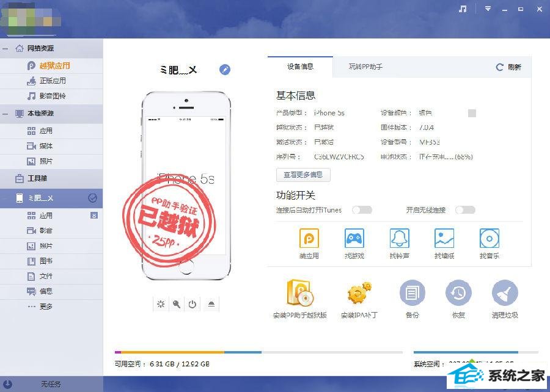Switch to the 玩转PP助手 tab
Image resolution: width=550 pixels, height=392 pixels.
click(x=365, y=67)
